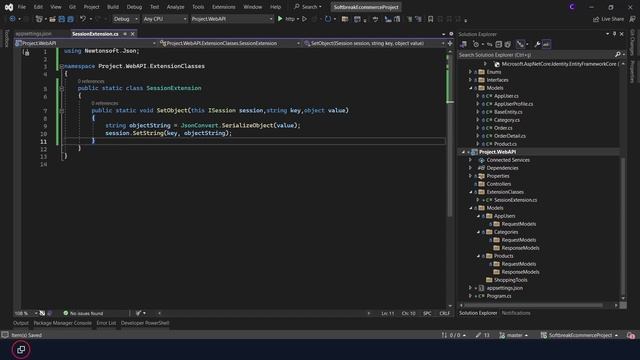Open Project.WebAPI.ExtensionClasses.SessionExtension type dropdown

tap(230, 43)
